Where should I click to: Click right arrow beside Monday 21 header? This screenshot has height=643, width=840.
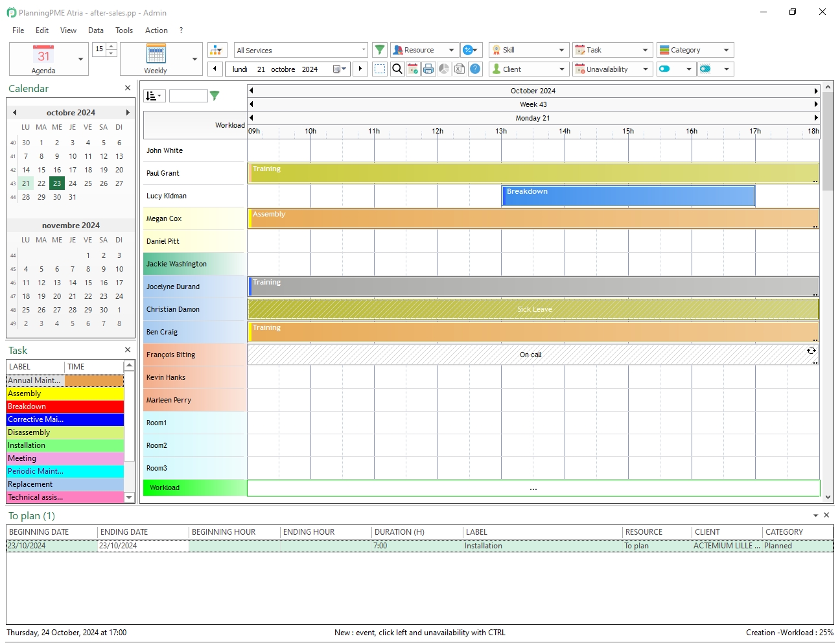[x=816, y=118]
